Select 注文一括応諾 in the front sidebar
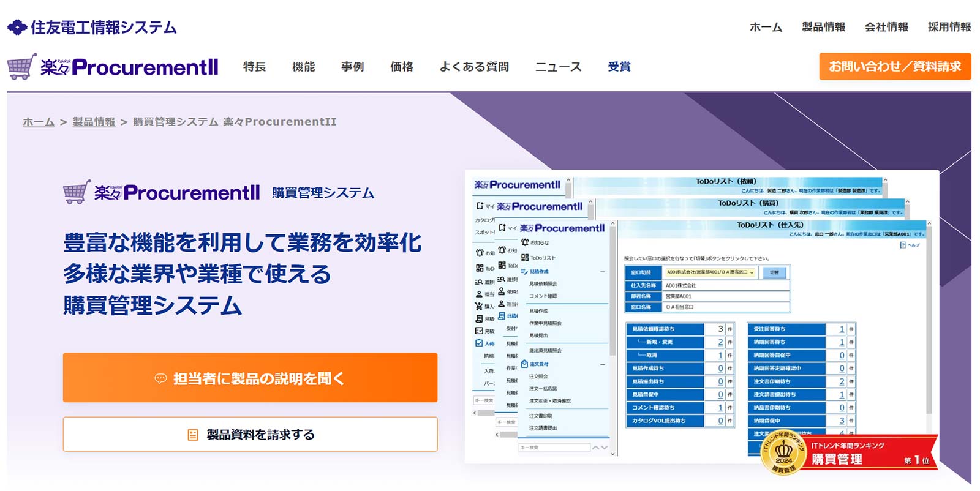 tap(543, 389)
